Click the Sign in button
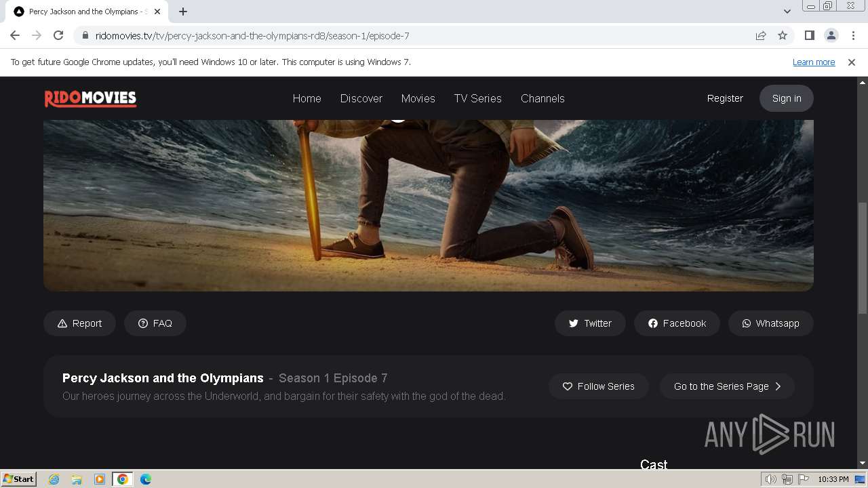The image size is (868, 488). click(x=787, y=98)
